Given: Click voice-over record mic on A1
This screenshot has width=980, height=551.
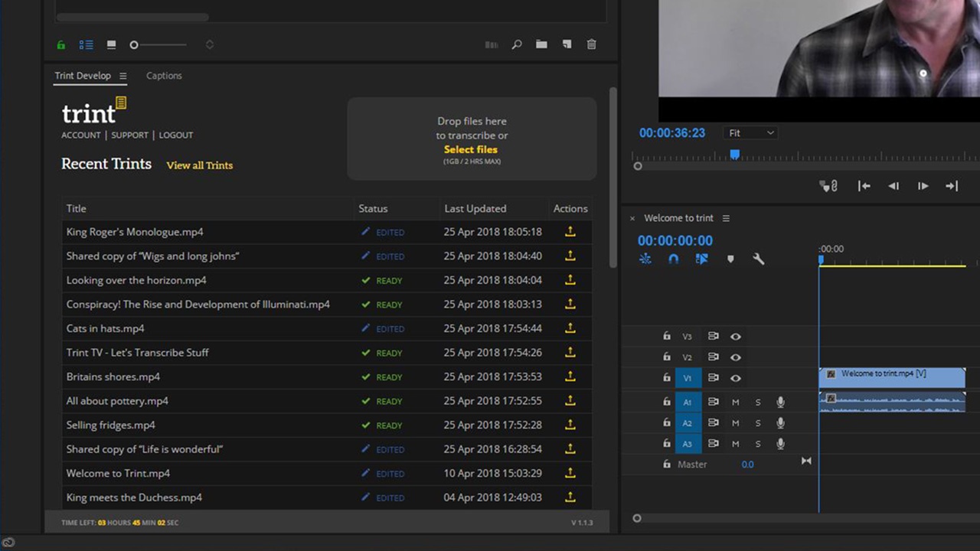Looking at the screenshot, I should [x=780, y=402].
